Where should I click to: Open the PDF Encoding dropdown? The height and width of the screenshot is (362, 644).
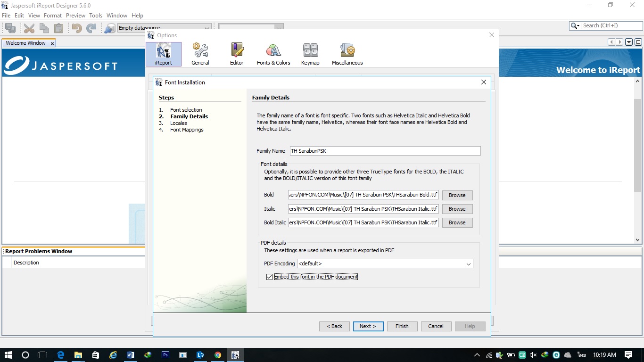385,264
